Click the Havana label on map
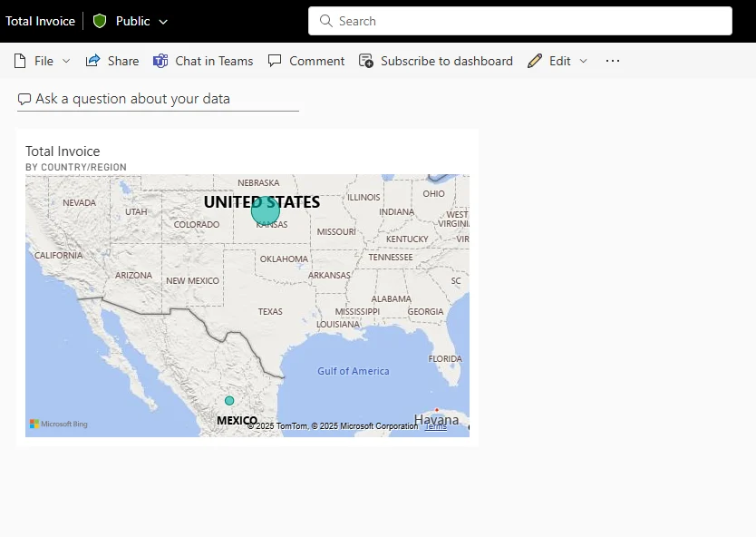756x537 pixels. 436,420
